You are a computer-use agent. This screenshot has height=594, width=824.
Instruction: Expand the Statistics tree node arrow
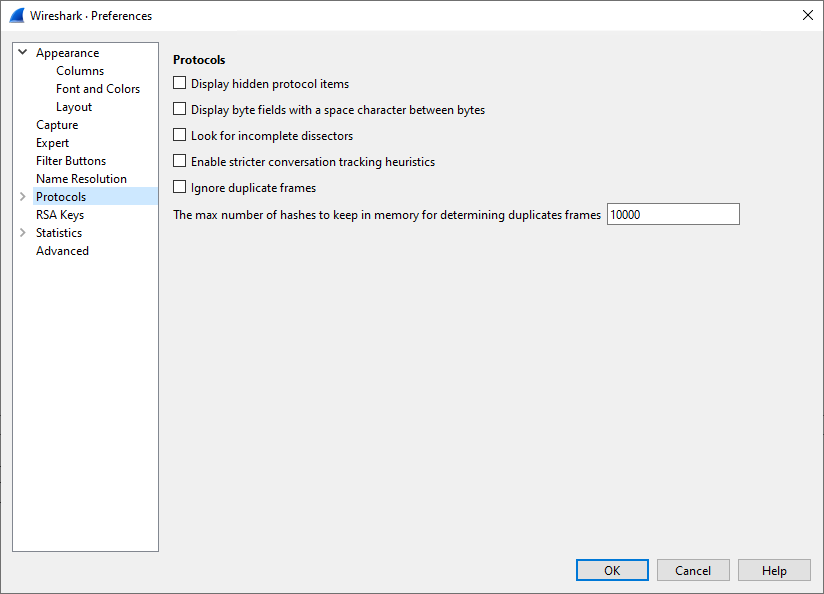pyautogui.click(x=23, y=232)
